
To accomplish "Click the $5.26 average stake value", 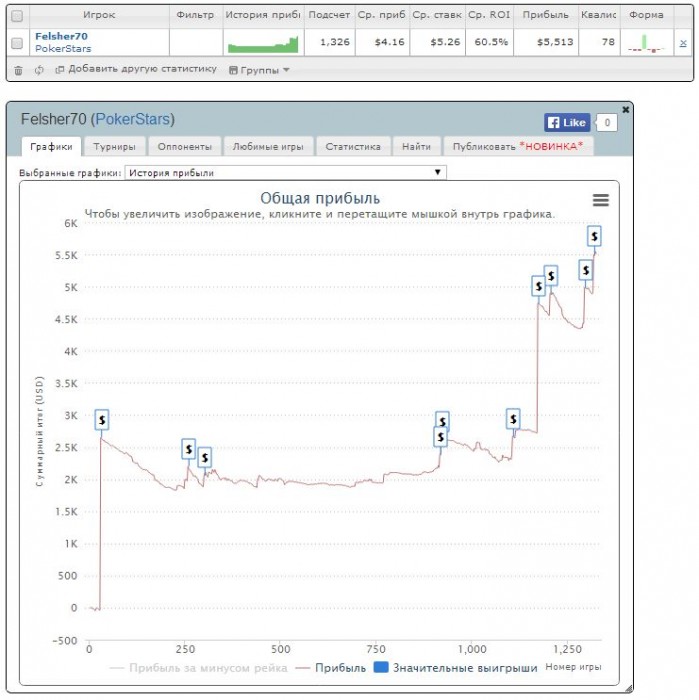I will click(x=445, y=42).
